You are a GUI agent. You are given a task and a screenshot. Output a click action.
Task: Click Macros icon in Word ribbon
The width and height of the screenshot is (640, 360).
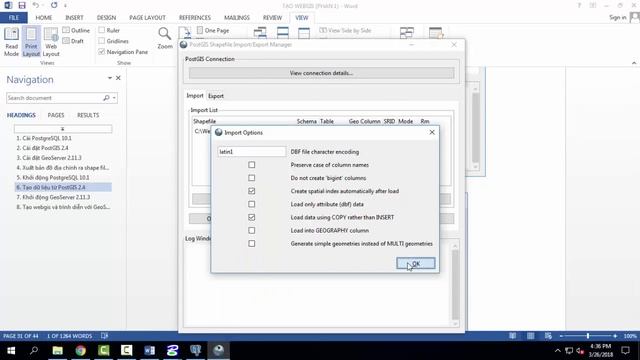coord(436,33)
